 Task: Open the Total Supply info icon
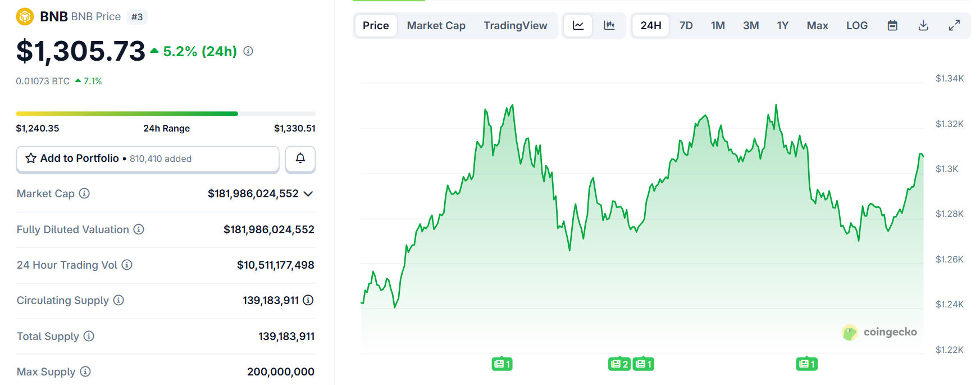89,336
